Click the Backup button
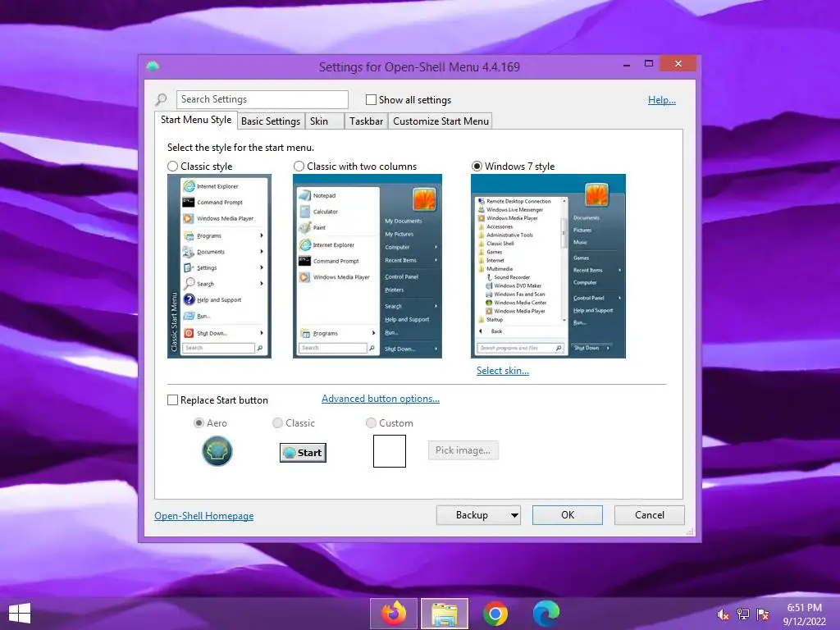The image size is (840, 630). pyautogui.click(x=472, y=515)
